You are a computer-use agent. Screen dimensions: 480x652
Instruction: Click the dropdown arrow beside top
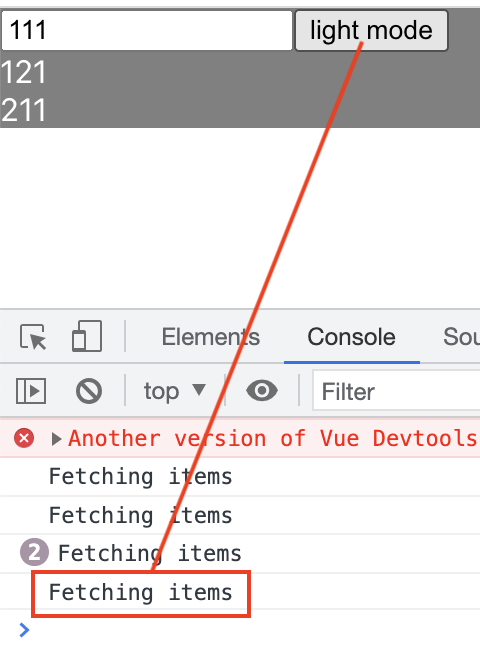(199, 390)
